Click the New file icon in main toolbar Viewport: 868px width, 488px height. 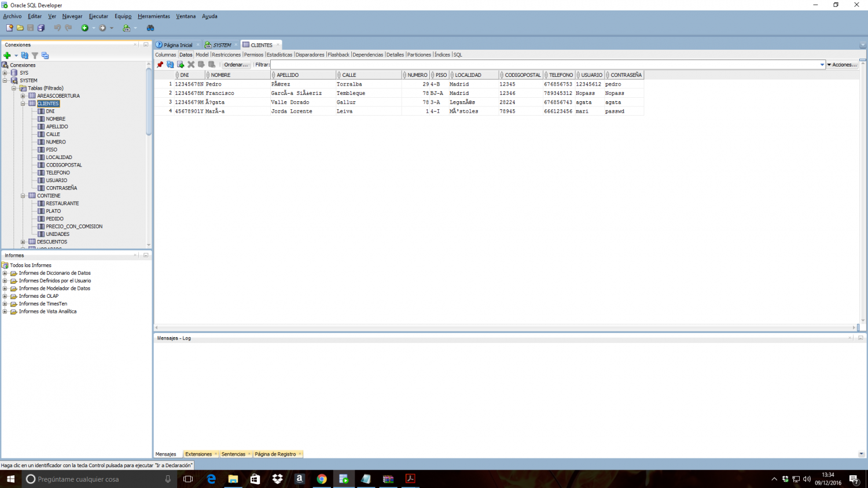click(9, 28)
